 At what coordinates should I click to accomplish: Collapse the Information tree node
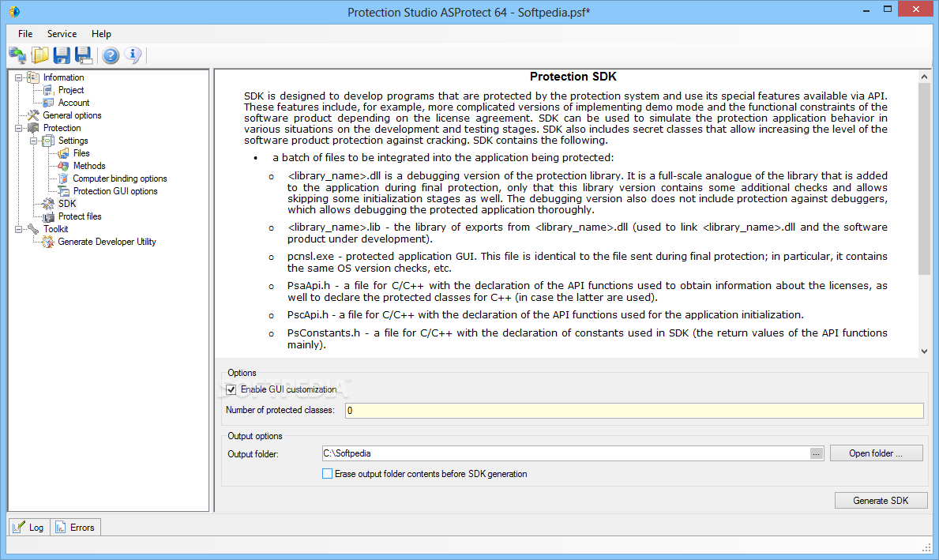point(19,77)
